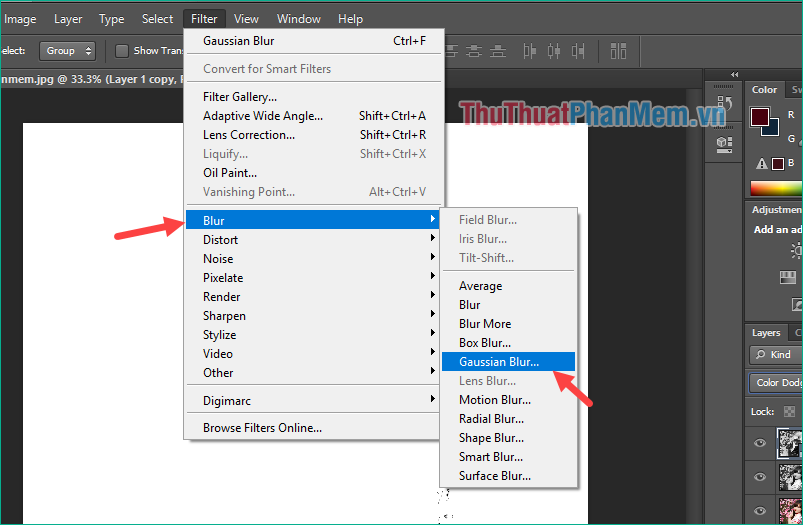Toggle Show Transform Controls checkbox
The width and height of the screenshot is (803, 525).
[x=121, y=51]
